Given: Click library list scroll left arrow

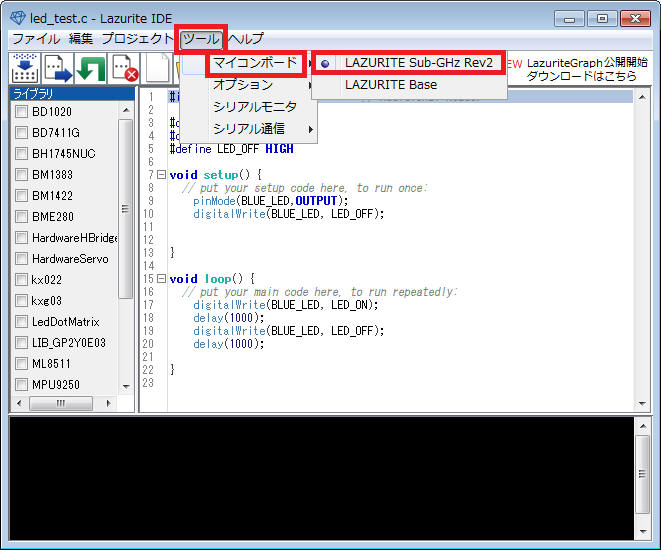Looking at the screenshot, I should 19,403.
